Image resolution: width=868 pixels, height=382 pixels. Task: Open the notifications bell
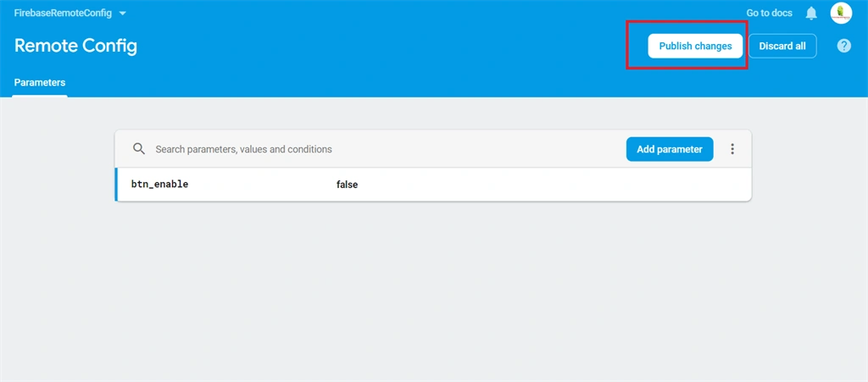[811, 14]
